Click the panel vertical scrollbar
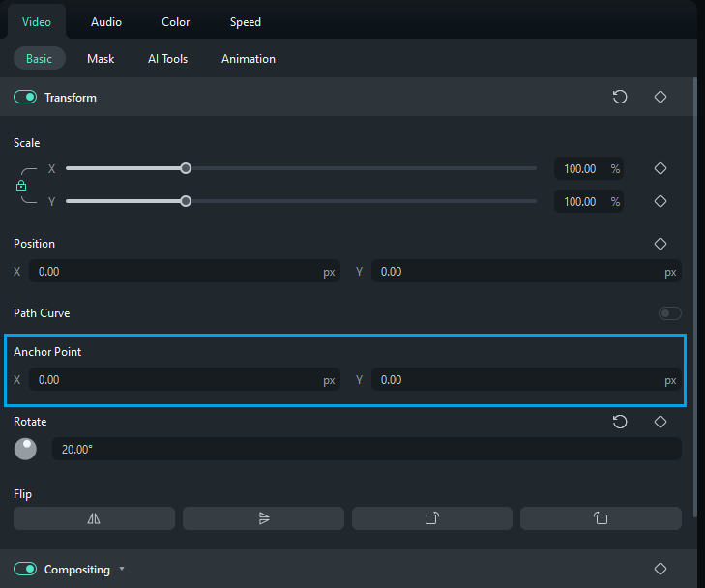Image resolution: width=705 pixels, height=588 pixels. coord(695,297)
